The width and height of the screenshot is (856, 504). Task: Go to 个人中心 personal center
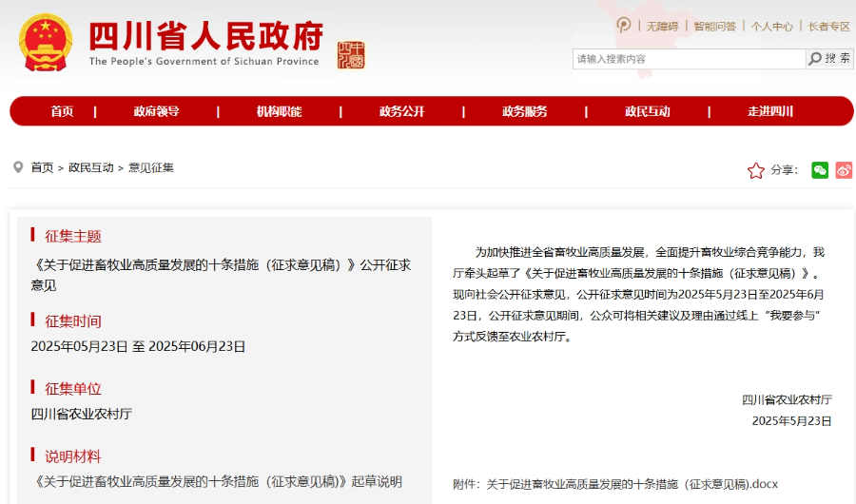coord(771,27)
